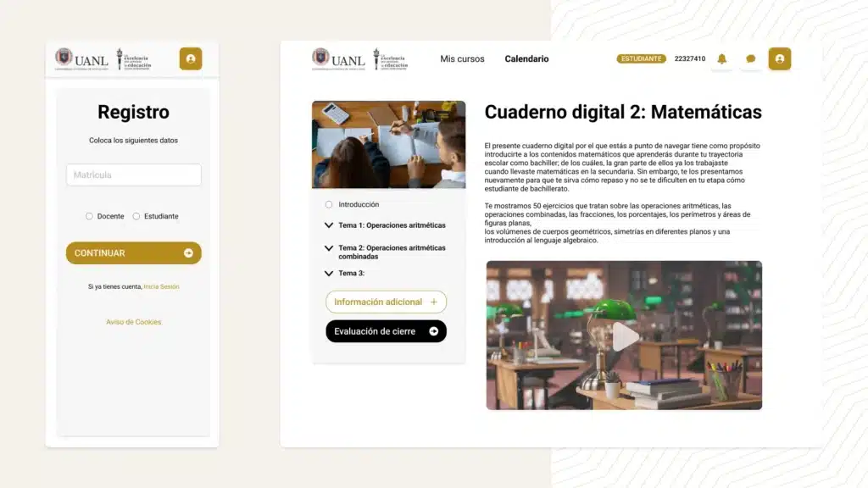Click the arrow icon on Continuar button
Viewport: 868px width, 488px height.
pyautogui.click(x=188, y=253)
